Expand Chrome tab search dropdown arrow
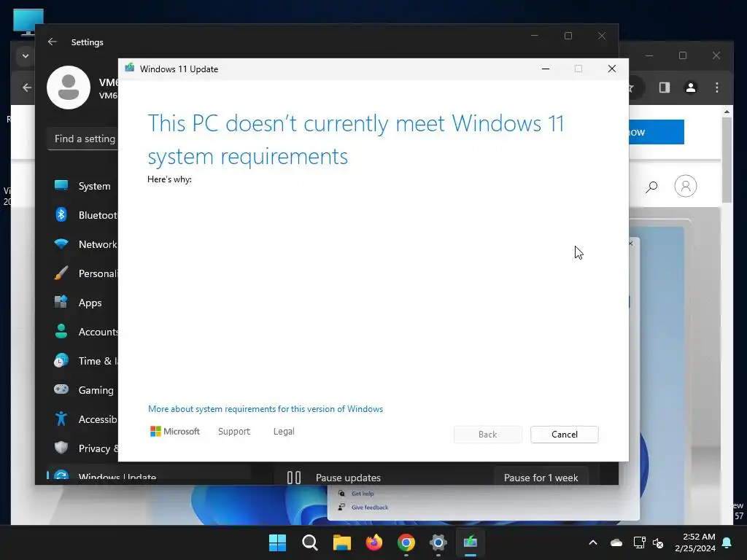The image size is (747, 560). (26, 56)
